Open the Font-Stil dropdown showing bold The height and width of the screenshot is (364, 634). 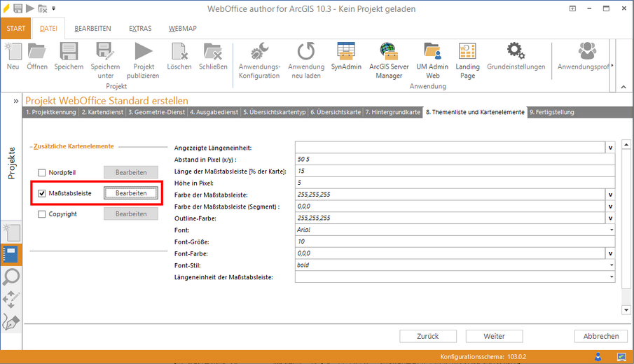click(612, 265)
